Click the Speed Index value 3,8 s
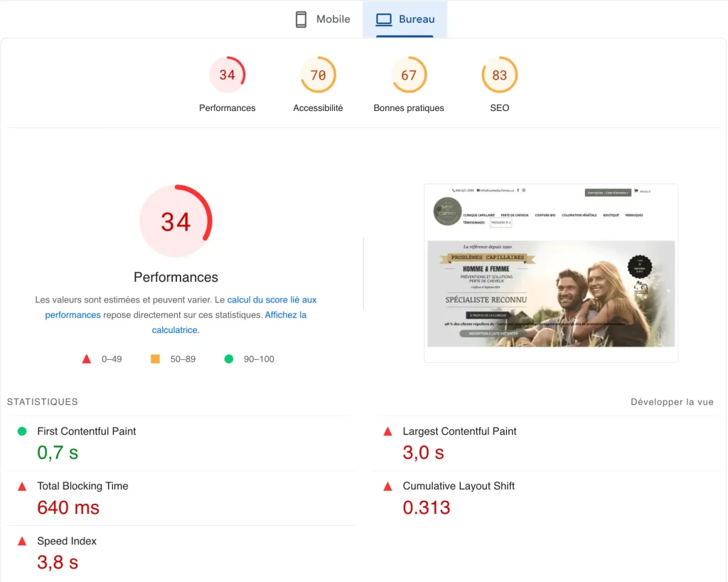The height and width of the screenshot is (582, 728). [58, 563]
